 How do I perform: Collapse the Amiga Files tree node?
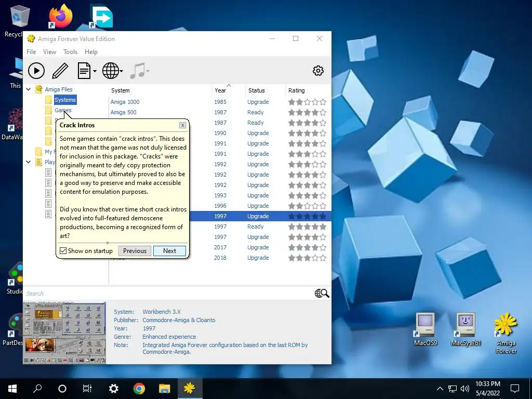tap(29, 89)
